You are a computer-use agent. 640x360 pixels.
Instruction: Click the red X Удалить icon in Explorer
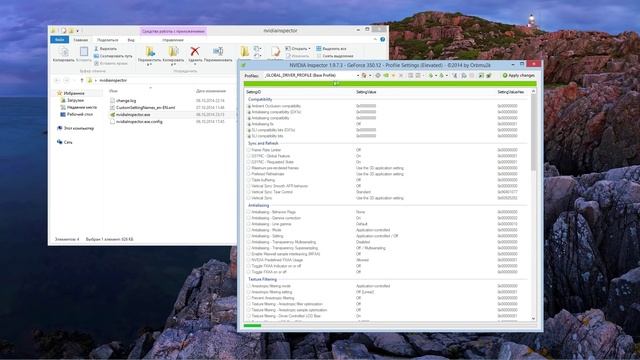[x=195, y=51]
